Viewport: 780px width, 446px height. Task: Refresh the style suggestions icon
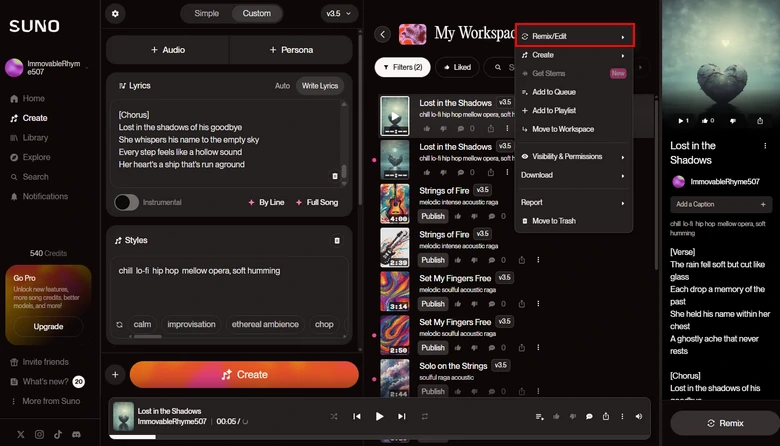[x=119, y=325]
